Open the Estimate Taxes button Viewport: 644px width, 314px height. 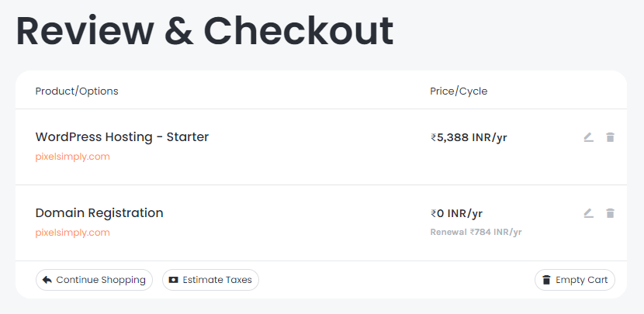(210, 280)
